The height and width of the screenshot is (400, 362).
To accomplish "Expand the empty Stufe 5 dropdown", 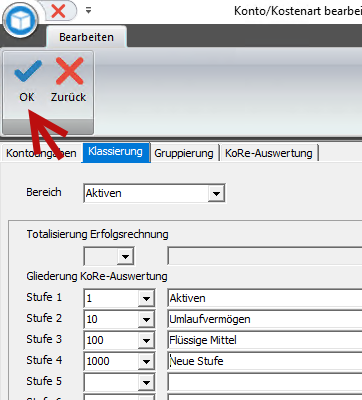I will pos(146,382).
